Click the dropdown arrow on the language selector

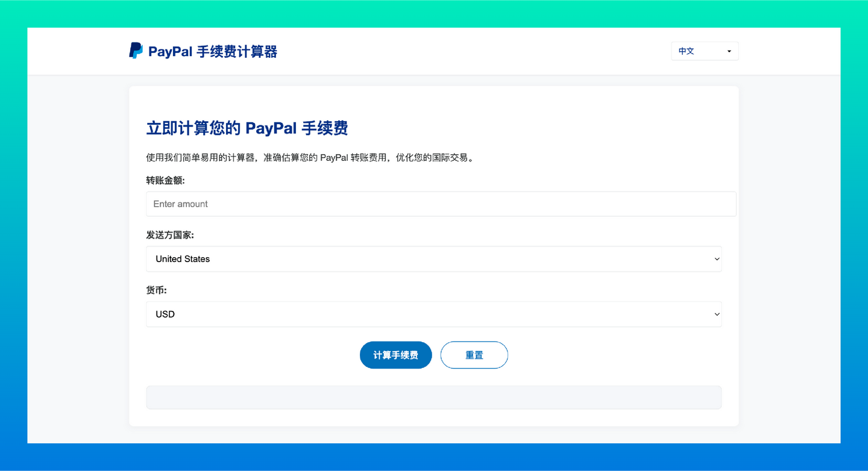pyautogui.click(x=729, y=51)
